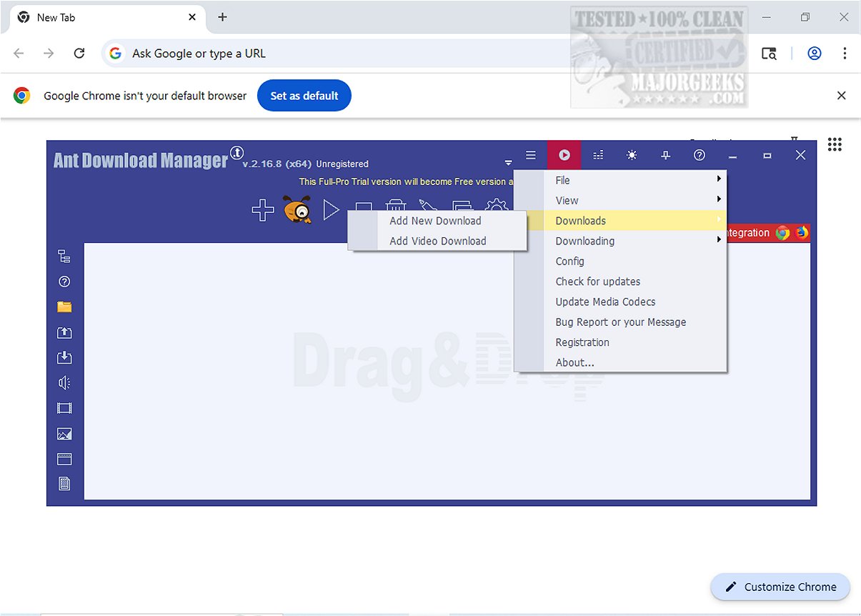Expand the View submenu arrow
The width and height of the screenshot is (861, 616).
pos(719,199)
